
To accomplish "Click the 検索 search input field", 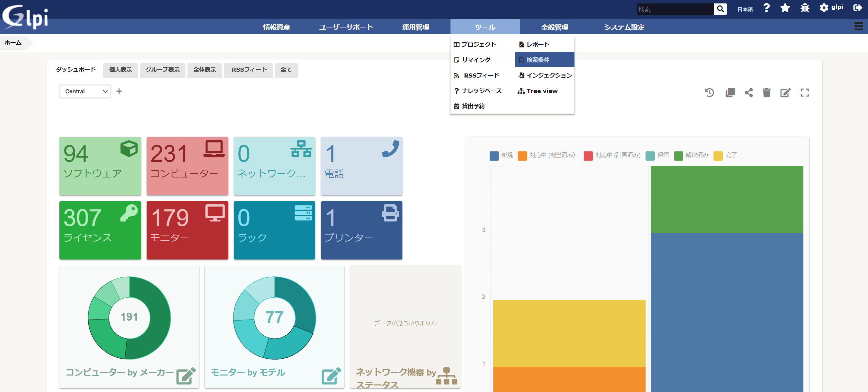I will (x=675, y=9).
